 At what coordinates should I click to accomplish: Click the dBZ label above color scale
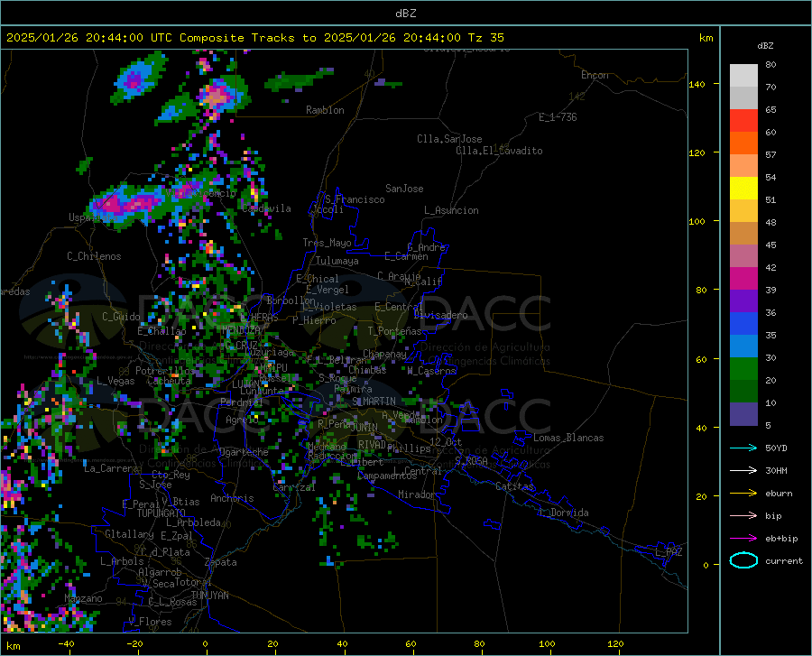[x=765, y=45]
